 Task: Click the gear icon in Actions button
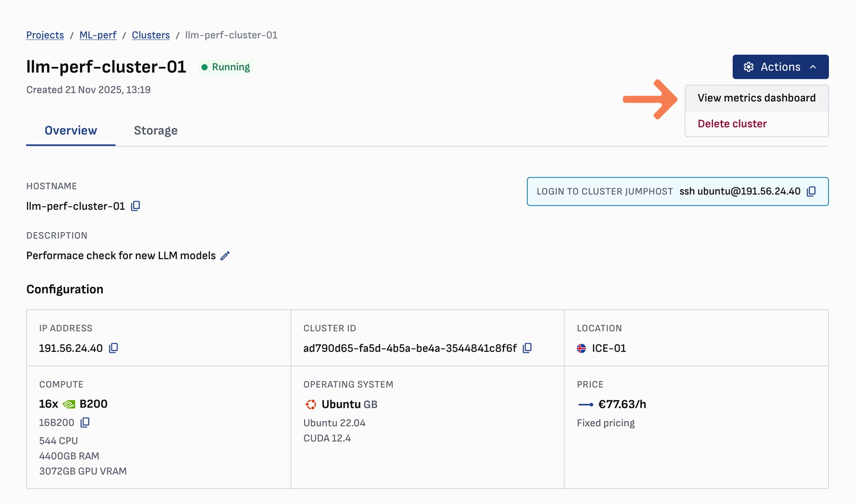pyautogui.click(x=749, y=67)
